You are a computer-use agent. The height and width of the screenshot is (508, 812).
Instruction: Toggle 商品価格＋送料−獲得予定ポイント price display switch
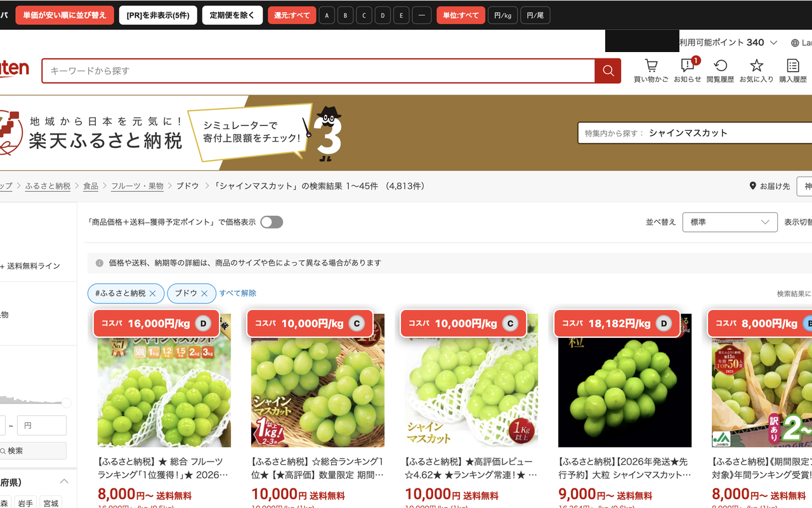pos(272,222)
